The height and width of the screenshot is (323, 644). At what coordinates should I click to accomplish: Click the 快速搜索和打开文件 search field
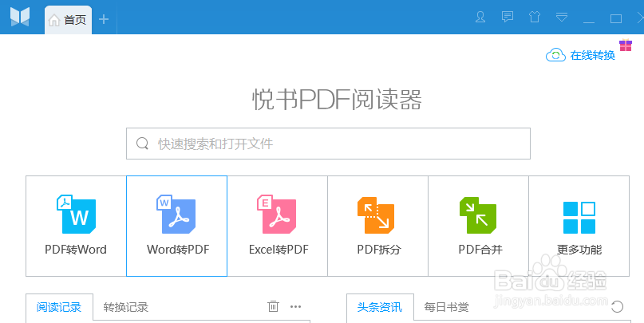coord(328,144)
